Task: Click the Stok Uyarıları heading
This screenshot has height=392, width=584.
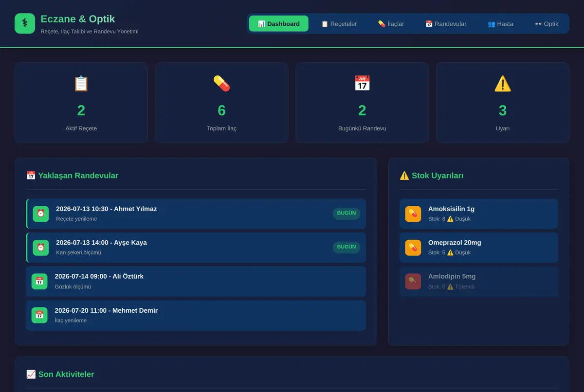Action: 432,176
